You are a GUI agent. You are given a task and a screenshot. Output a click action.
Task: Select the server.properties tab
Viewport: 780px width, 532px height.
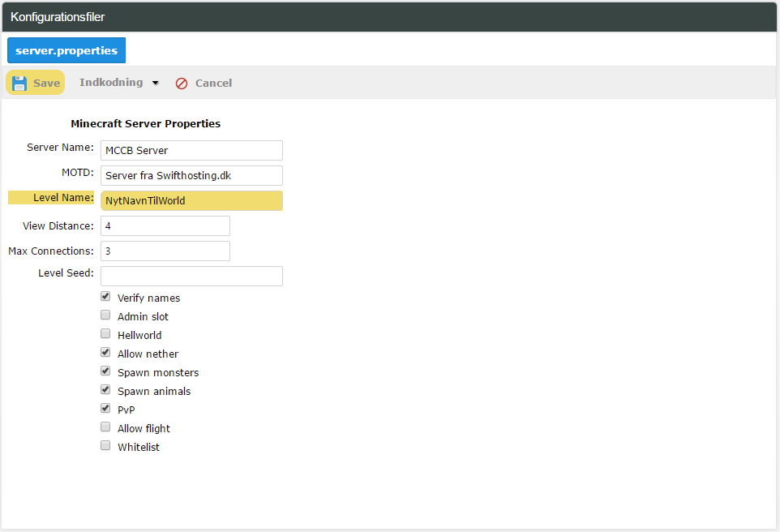(x=66, y=50)
